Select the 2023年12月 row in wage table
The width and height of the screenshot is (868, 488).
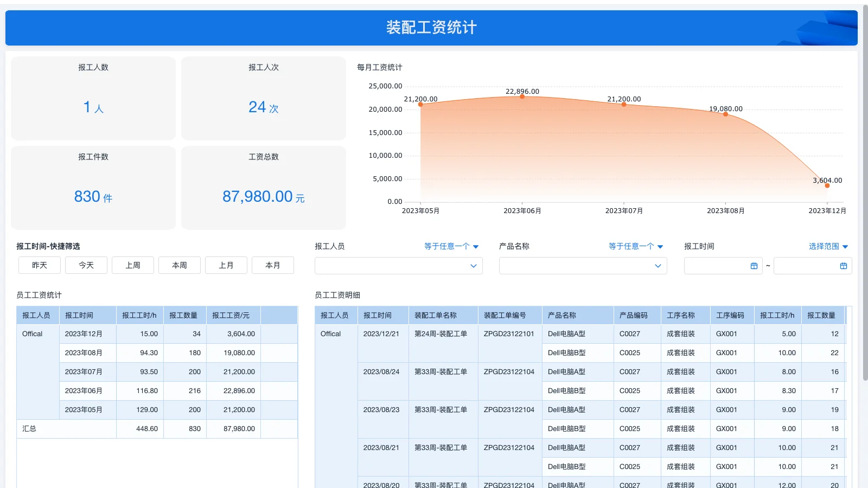(87, 333)
